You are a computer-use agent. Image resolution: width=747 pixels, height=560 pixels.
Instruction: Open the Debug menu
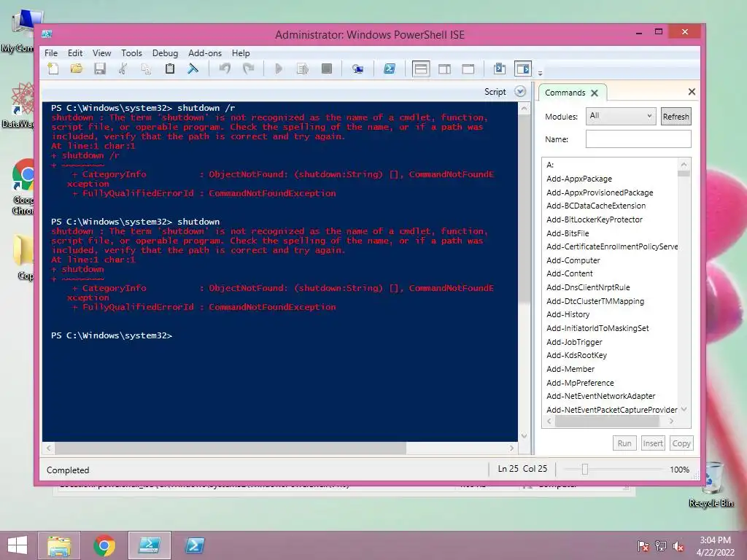165,53
